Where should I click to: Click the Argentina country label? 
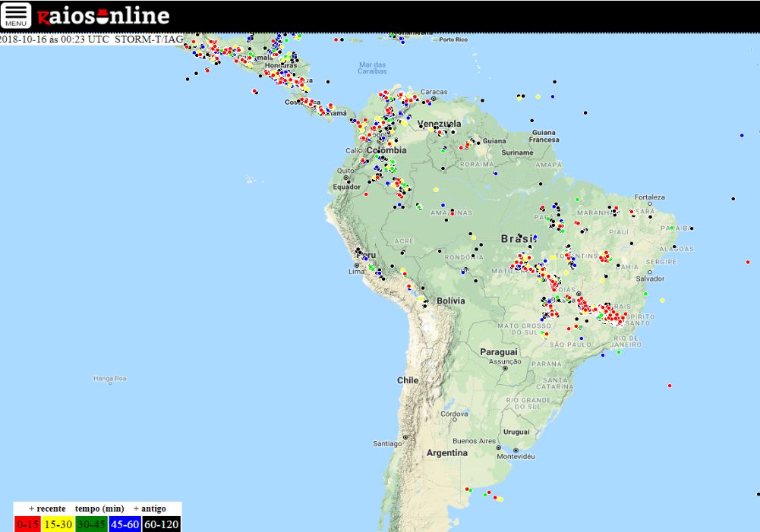[446, 452]
